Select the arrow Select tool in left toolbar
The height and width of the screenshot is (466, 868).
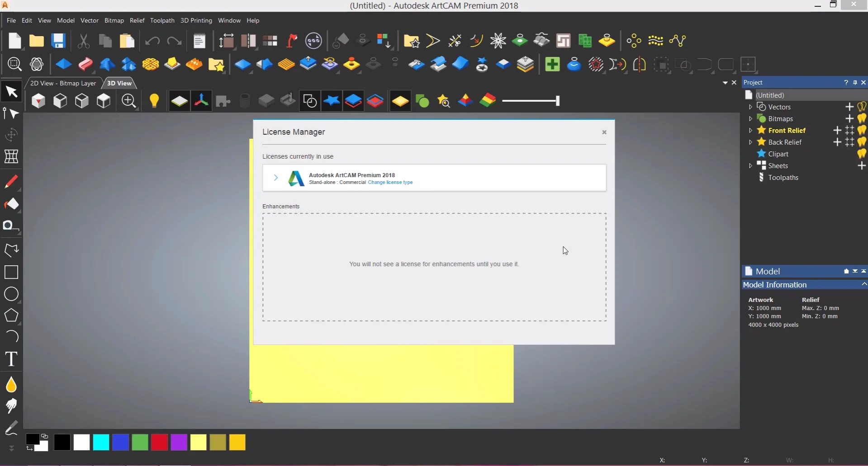(x=11, y=92)
